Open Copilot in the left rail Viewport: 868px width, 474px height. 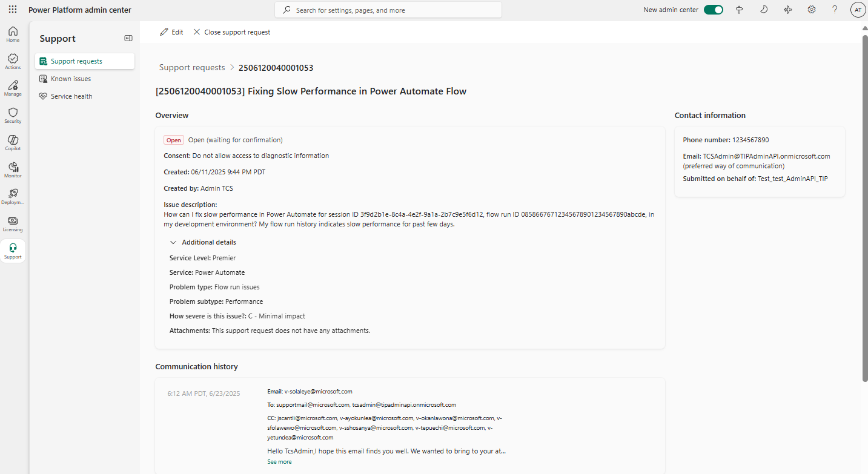(x=13, y=143)
